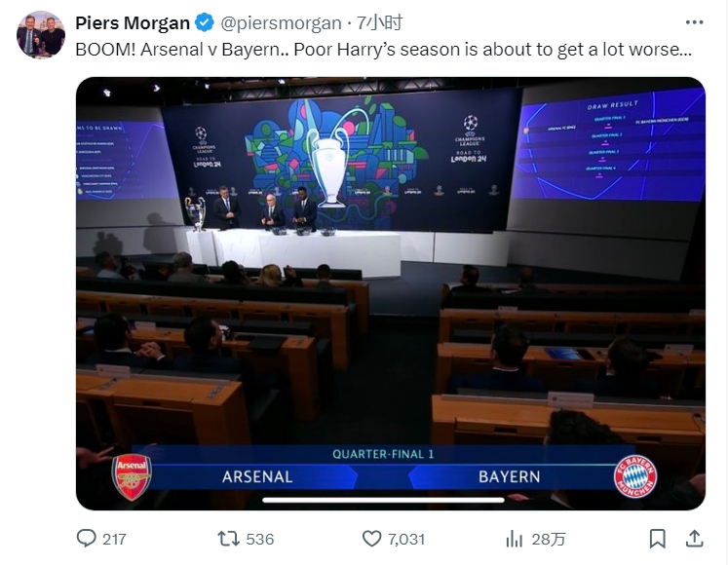Click the 7,031 likes count

[406, 539]
